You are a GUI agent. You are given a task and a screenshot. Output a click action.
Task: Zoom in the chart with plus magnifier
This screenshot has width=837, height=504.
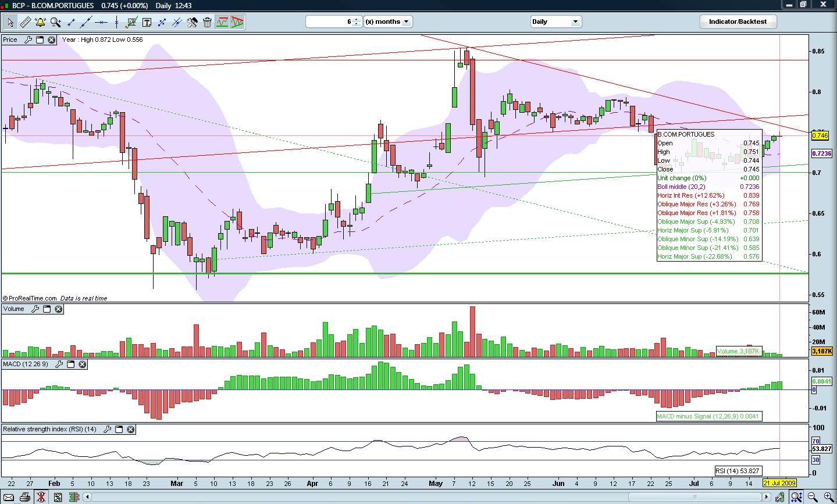pyautogui.click(x=828, y=497)
